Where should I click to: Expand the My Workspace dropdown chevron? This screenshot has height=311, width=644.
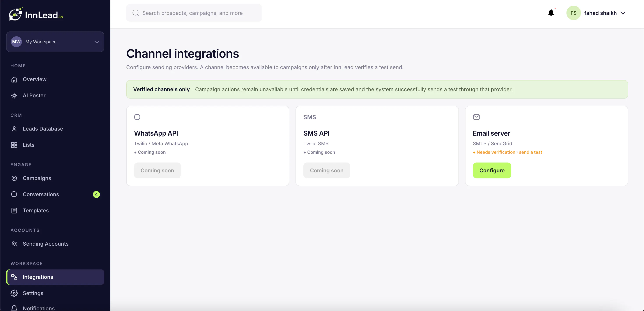pyautogui.click(x=97, y=42)
